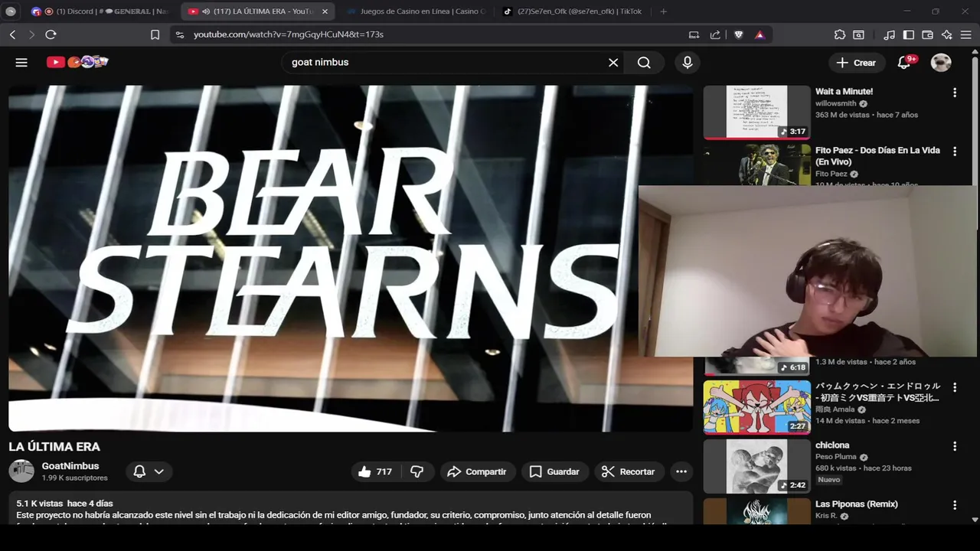Open the GoatNimbus channel name

(70, 466)
